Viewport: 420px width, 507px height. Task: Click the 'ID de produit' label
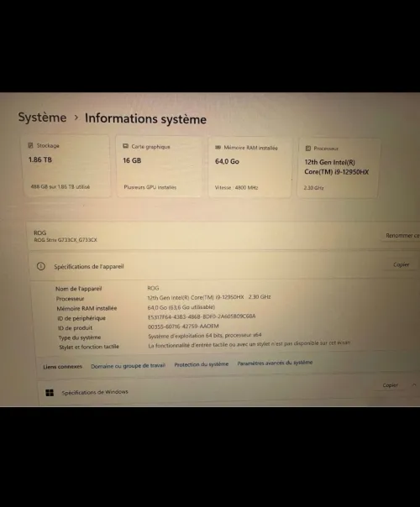[x=75, y=328]
